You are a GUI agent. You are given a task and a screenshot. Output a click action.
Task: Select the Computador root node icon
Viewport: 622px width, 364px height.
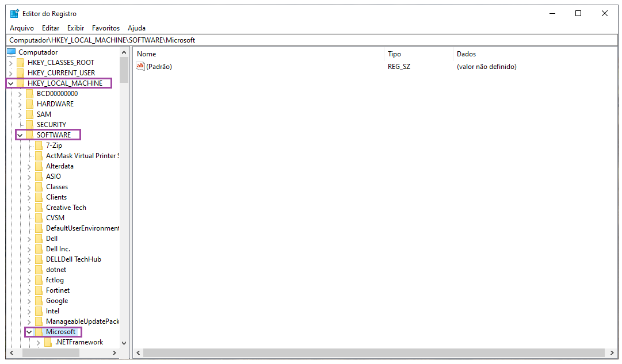click(x=11, y=52)
